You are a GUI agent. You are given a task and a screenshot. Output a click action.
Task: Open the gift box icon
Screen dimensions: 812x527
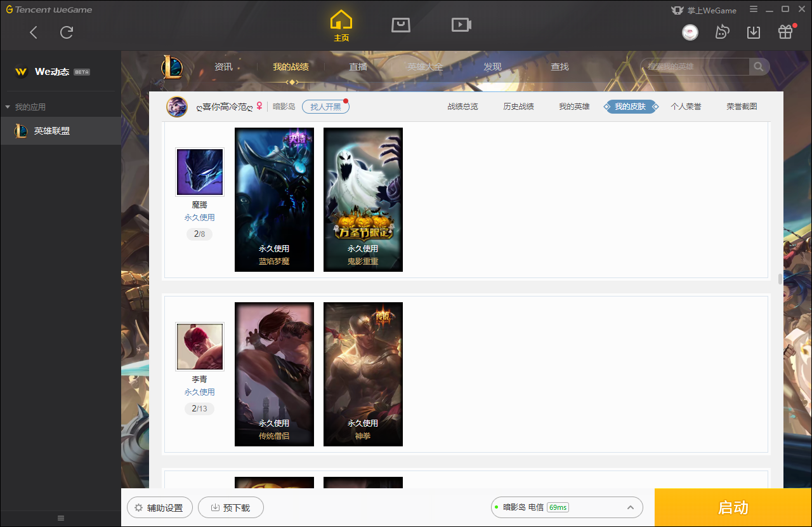(785, 32)
